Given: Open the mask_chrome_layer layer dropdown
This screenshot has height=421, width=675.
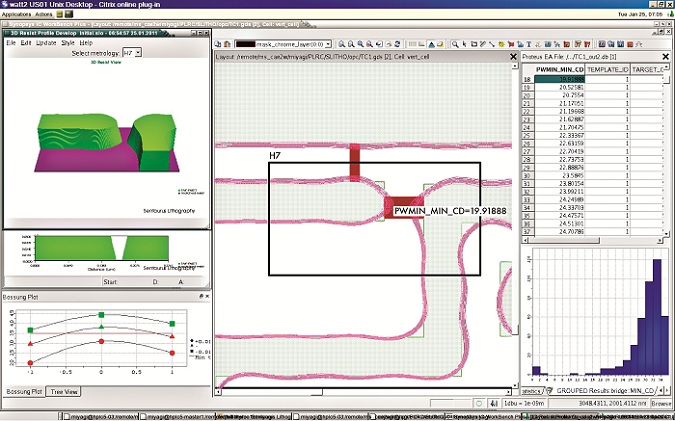Looking at the screenshot, I should pyautogui.click(x=330, y=44).
